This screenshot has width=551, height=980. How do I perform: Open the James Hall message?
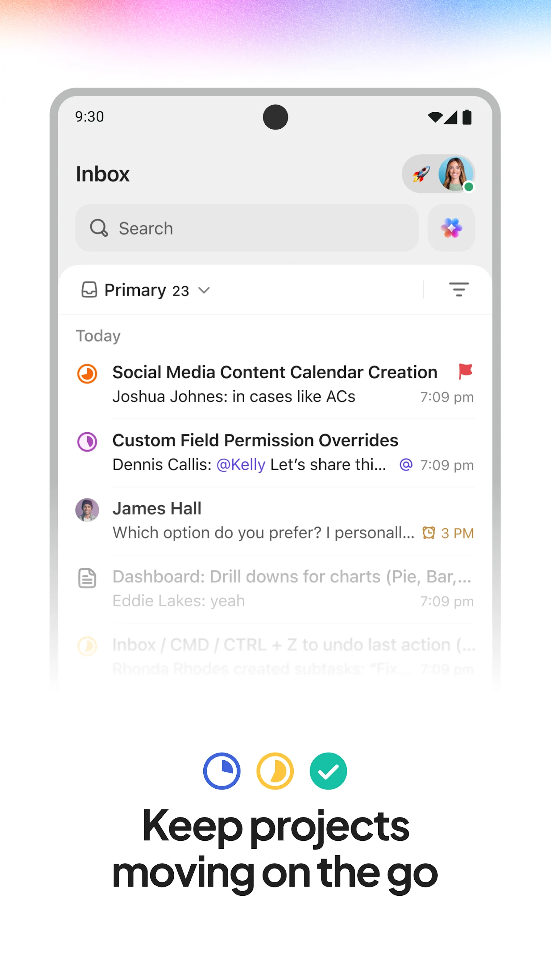263,521
